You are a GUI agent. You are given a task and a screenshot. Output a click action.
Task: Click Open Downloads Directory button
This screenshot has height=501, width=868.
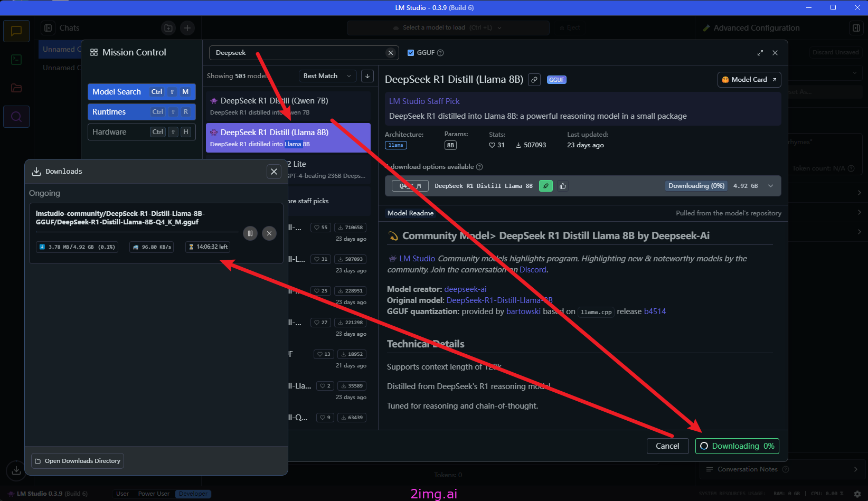78,461
